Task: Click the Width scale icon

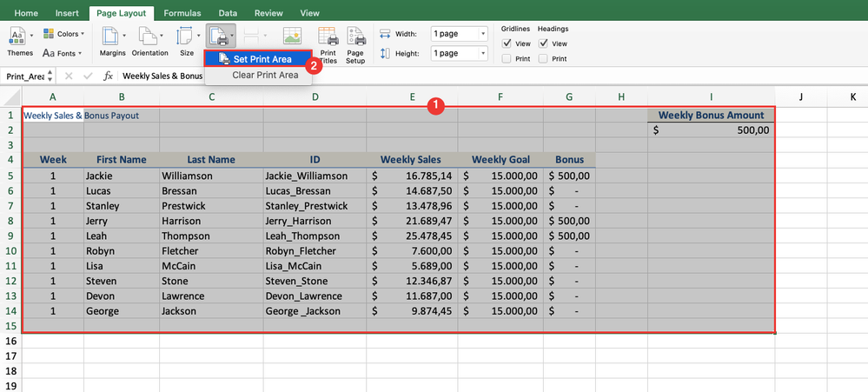Action: click(x=385, y=34)
